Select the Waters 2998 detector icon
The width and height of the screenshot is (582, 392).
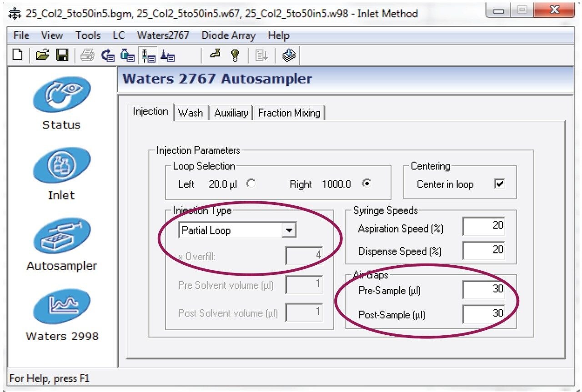[x=61, y=307]
